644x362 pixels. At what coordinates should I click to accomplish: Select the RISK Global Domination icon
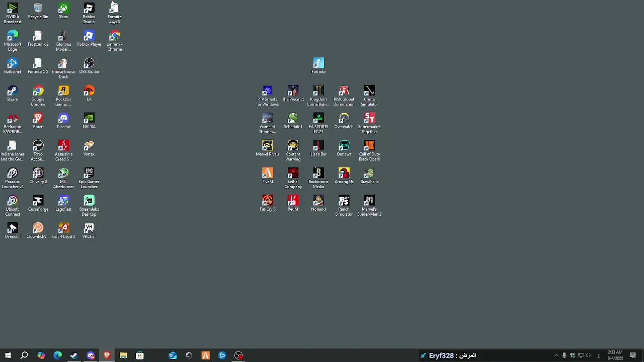click(x=344, y=96)
